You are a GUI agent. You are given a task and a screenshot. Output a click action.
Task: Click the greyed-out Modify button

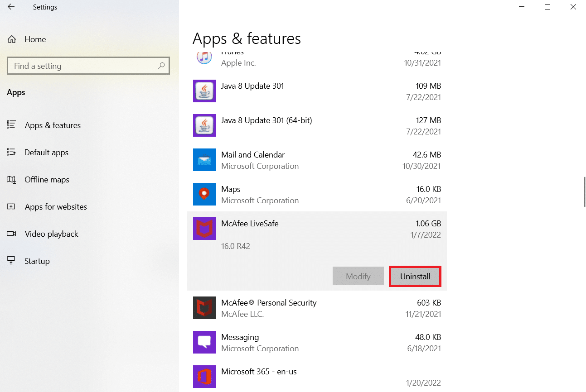click(358, 276)
